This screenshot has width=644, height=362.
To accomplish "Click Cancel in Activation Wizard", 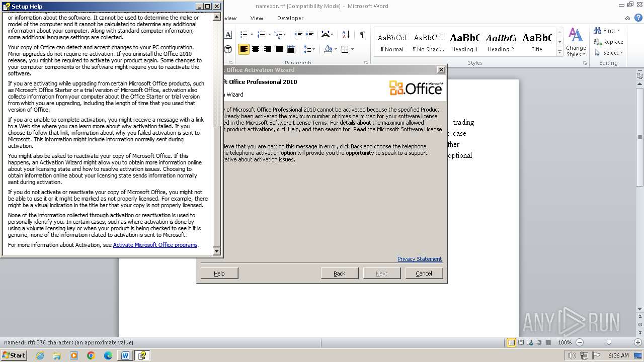I will (424, 274).
